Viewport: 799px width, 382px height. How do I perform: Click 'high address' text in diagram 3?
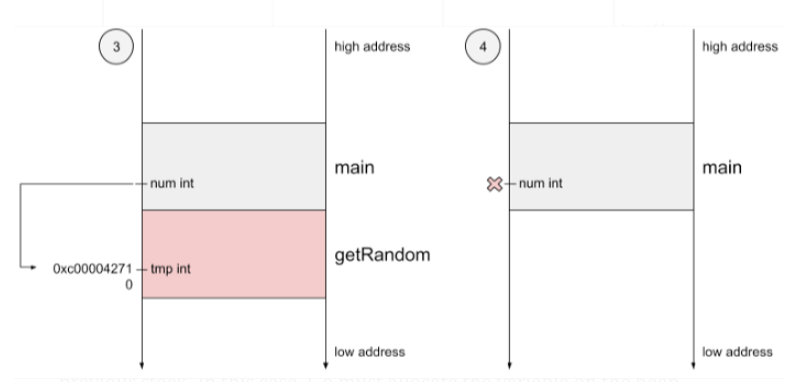(x=372, y=47)
